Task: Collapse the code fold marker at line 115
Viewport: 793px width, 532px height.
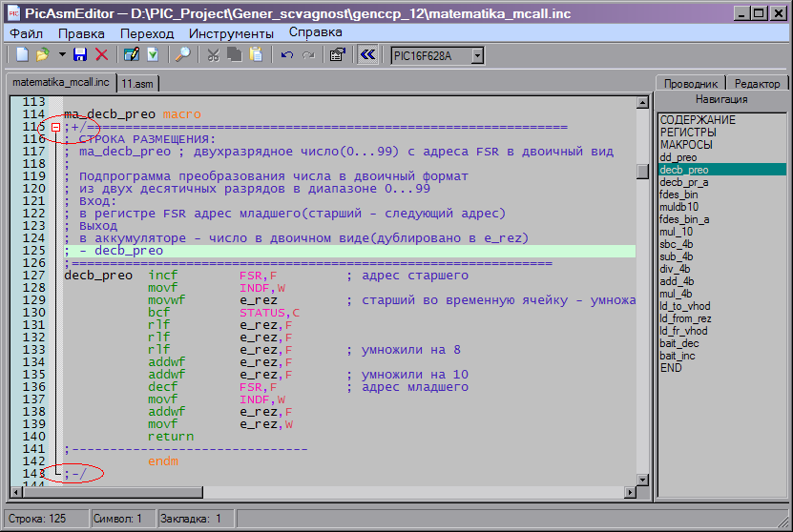Action: pos(55,128)
